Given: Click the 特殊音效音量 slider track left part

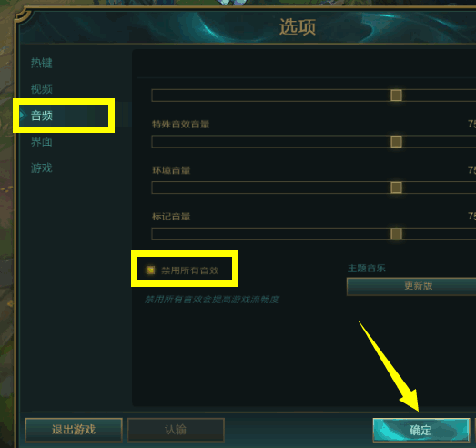Looking at the screenshot, I should (x=271, y=141).
